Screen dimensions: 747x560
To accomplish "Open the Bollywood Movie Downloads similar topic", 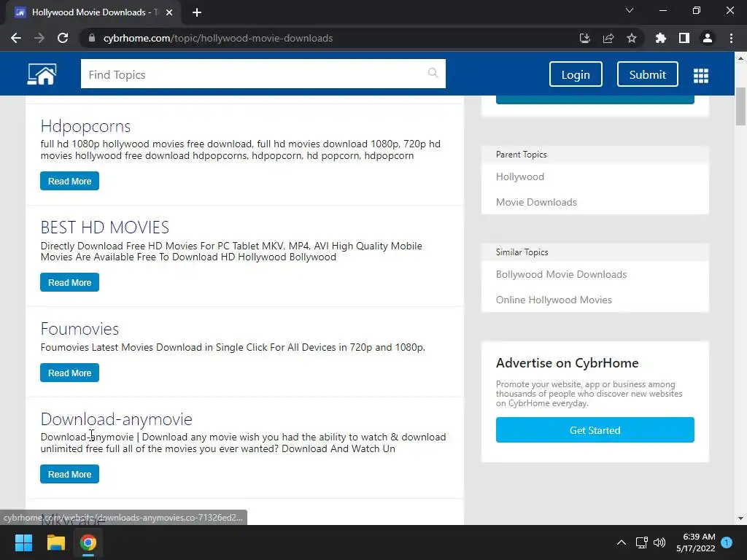I will pos(561,274).
